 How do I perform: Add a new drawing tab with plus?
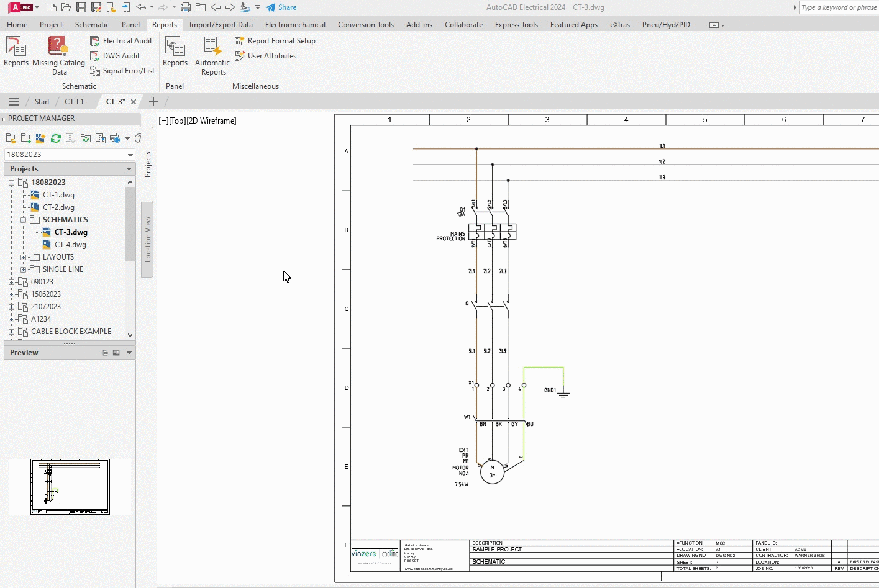[x=153, y=102]
